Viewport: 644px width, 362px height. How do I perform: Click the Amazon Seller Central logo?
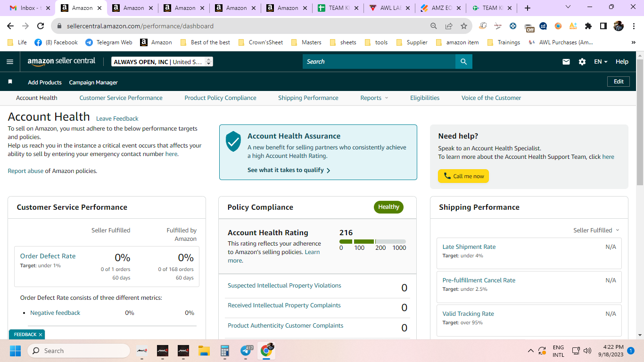[61, 61]
